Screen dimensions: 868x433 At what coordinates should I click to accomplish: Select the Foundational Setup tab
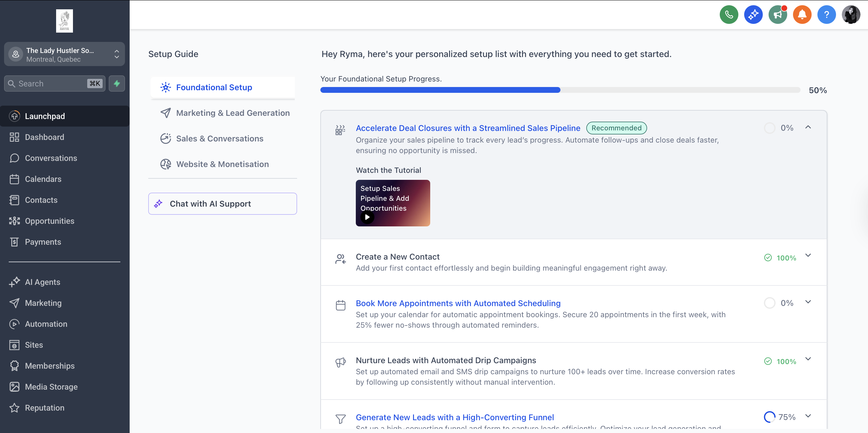point(223,87)
